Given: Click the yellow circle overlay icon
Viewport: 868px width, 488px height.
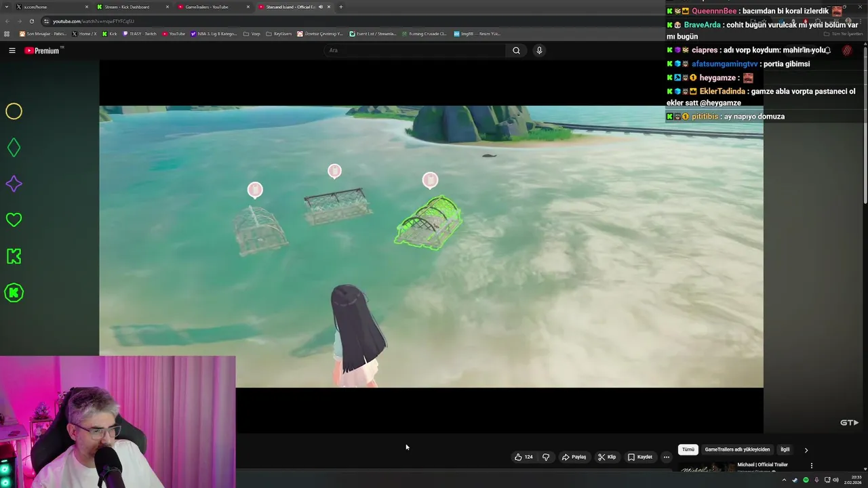Looking at the screenshot, I should [14, 111].
